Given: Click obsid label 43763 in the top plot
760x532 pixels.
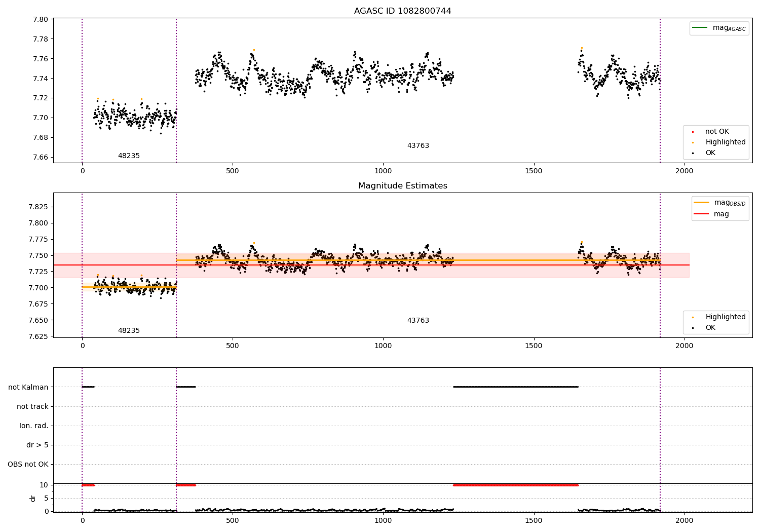Looking at the screenshot, I should pyautogui.click(x=418, y=145).
